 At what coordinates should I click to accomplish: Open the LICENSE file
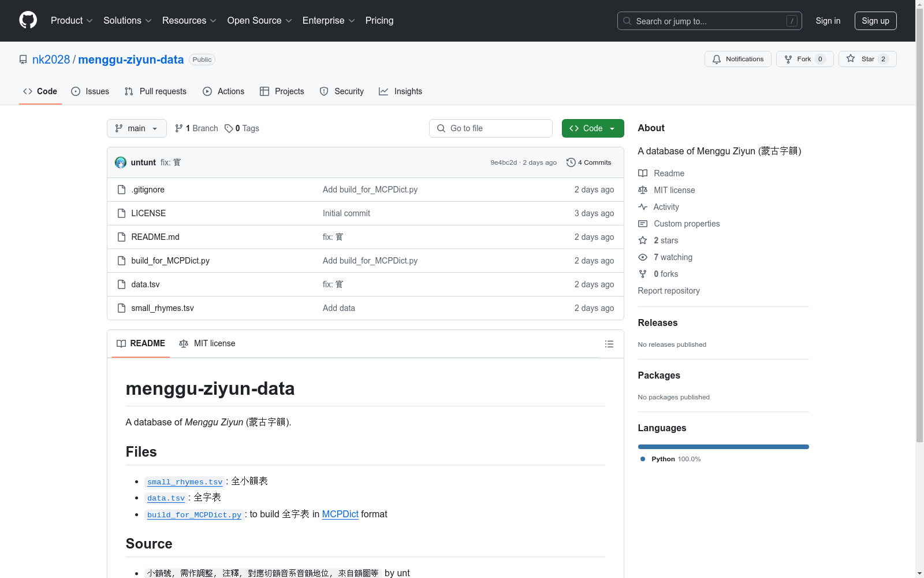point(148,213)
